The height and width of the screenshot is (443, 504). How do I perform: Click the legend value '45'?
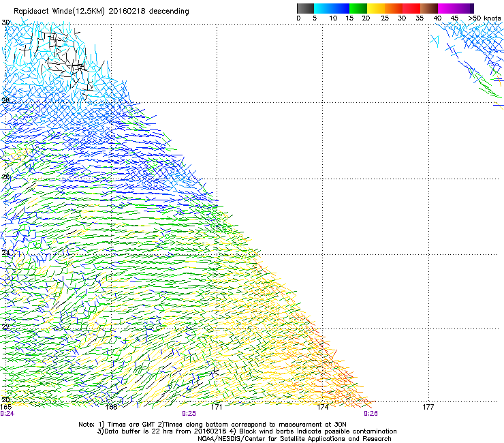point(454,18)
